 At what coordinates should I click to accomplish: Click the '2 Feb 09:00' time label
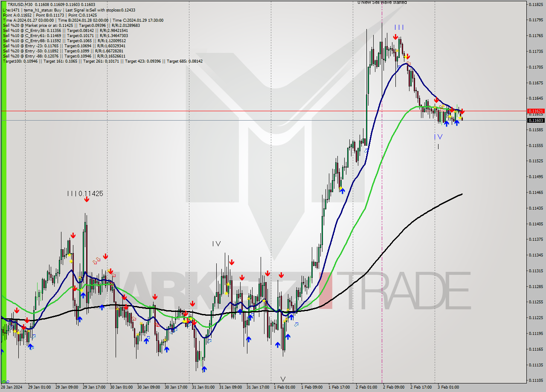click(x=394, y=387)
